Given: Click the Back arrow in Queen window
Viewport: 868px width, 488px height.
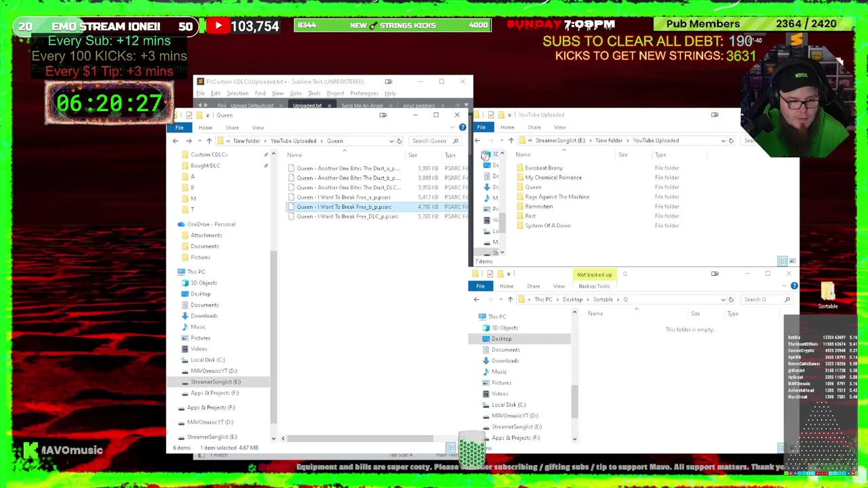Looking at the screenshot, I should pyautogui.click(x=176, y=141).
